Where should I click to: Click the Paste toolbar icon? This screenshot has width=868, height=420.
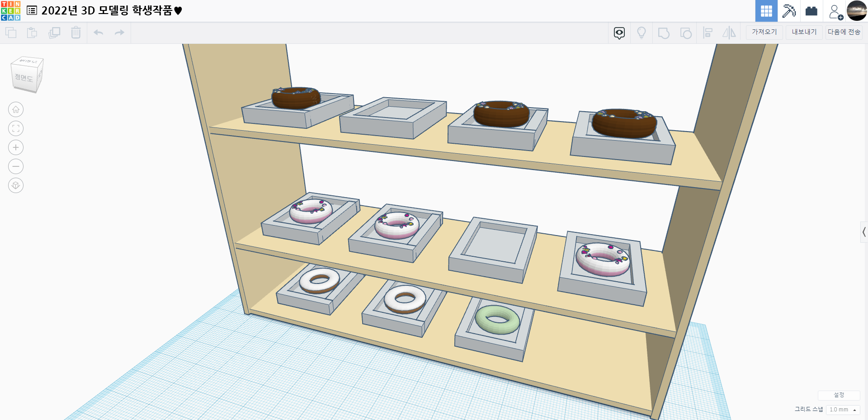click(x=32, y=33)
